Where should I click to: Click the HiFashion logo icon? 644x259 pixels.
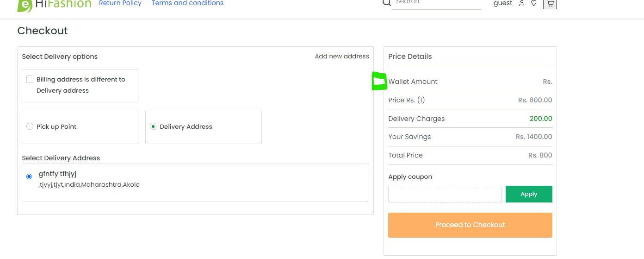(25, 5)
